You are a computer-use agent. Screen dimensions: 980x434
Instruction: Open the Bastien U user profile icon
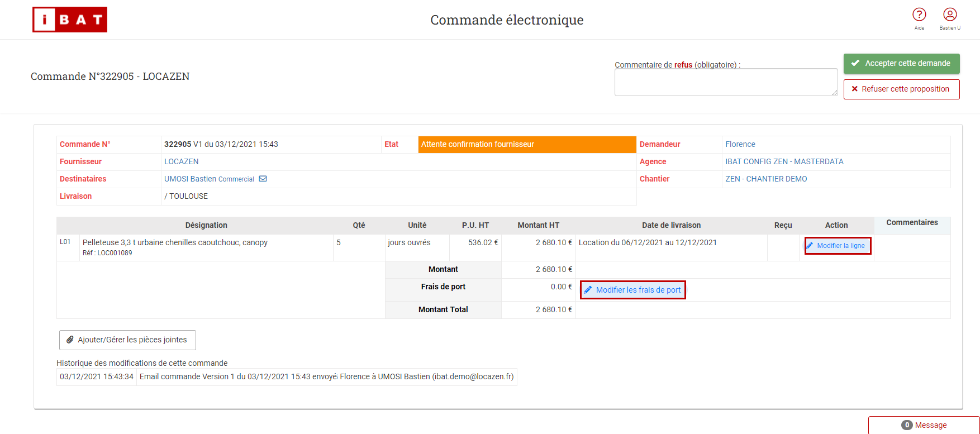click(950, 15)
